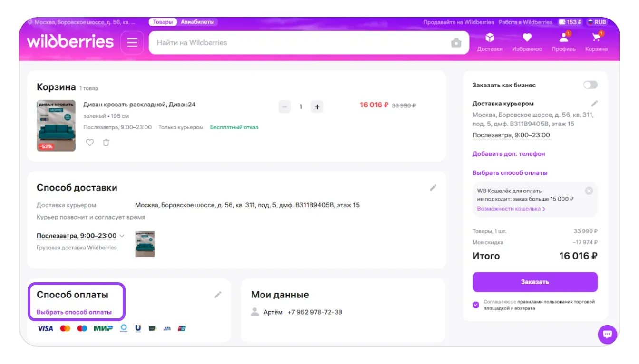Image resolution: width=639 pixels, height=364 pixels.
Task: Increase sofa quantity with plus button
Action: pos(317,106)
